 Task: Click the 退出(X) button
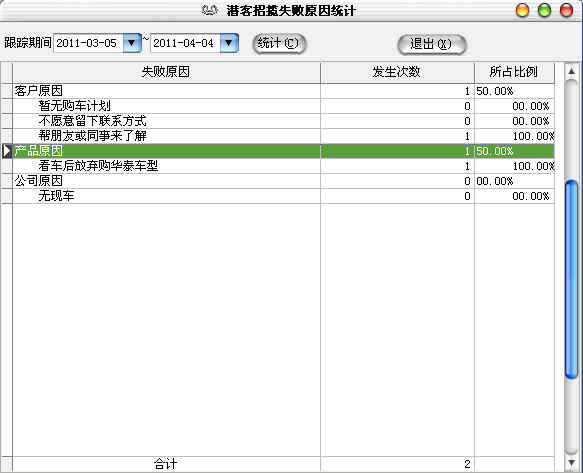(431, 44)
